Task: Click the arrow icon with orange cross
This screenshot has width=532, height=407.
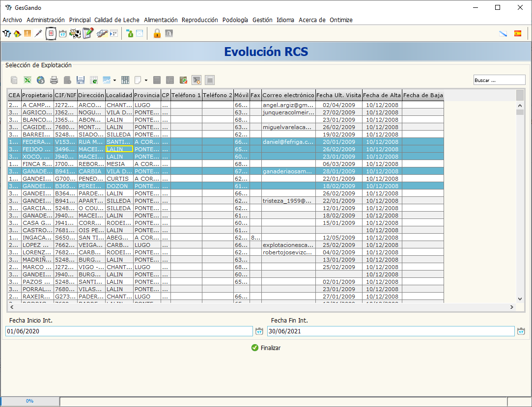Action: pyautogui.click(x=196, y=80)
